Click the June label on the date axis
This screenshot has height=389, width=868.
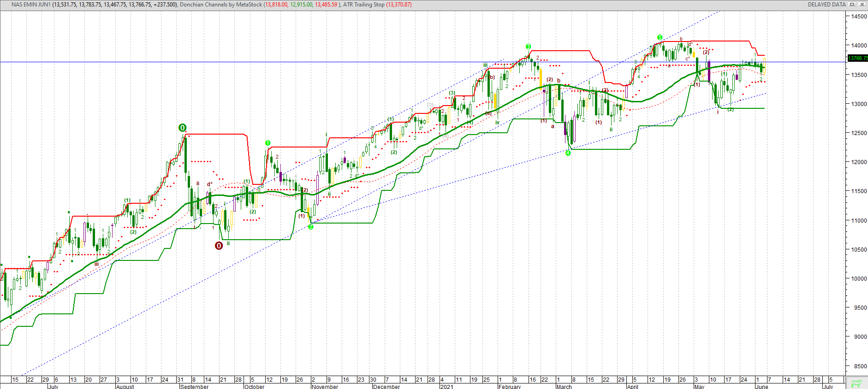(762, 387)
